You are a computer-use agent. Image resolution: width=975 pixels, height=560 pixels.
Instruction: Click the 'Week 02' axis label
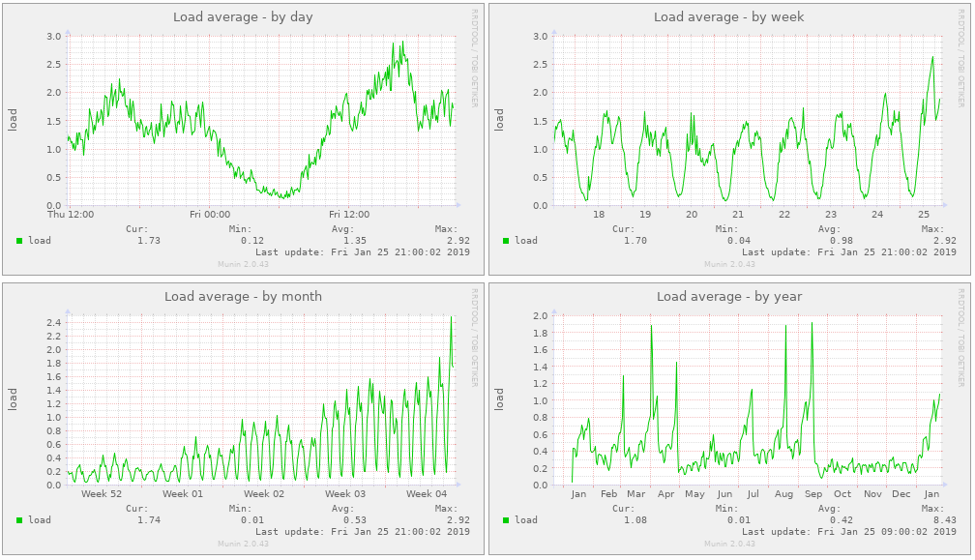tap(264, 494)
